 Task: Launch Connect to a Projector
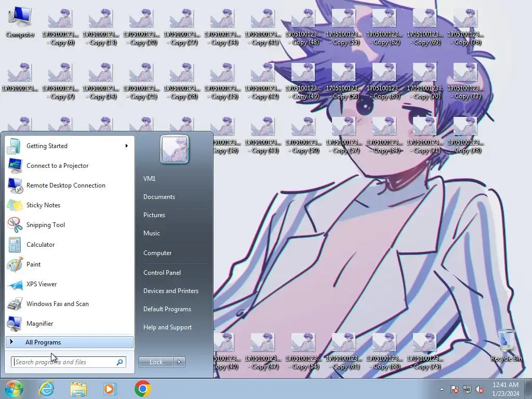(70, 166)
